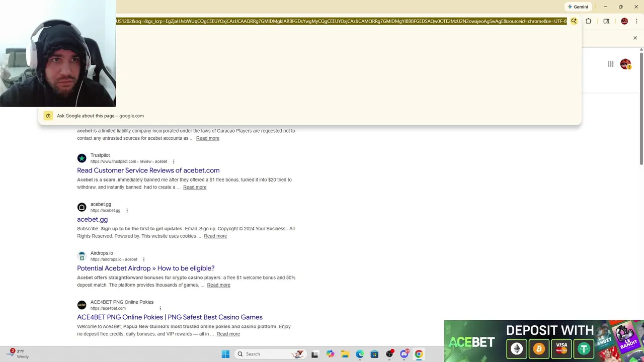The height and width of the screenshot is (362, 644).
Task: Open ACE4BET PNG Online Pokies result title
Action: coord(170,317)
